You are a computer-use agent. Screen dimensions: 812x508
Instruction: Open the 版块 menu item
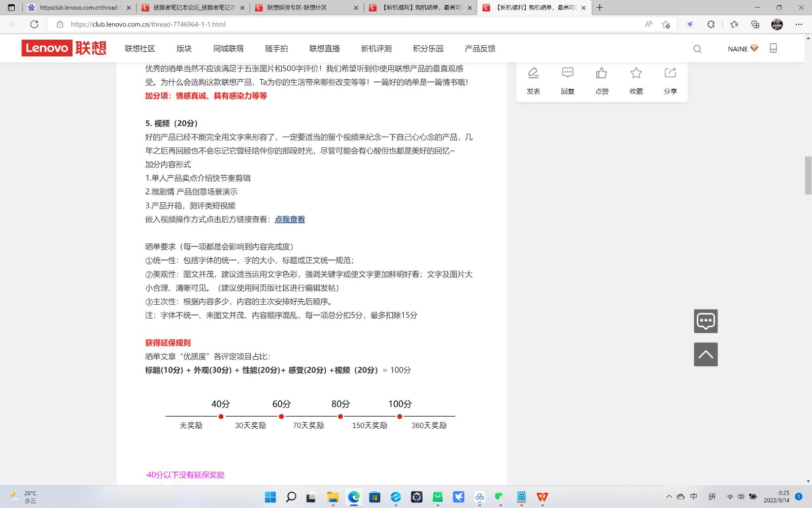tap(184, 49)
